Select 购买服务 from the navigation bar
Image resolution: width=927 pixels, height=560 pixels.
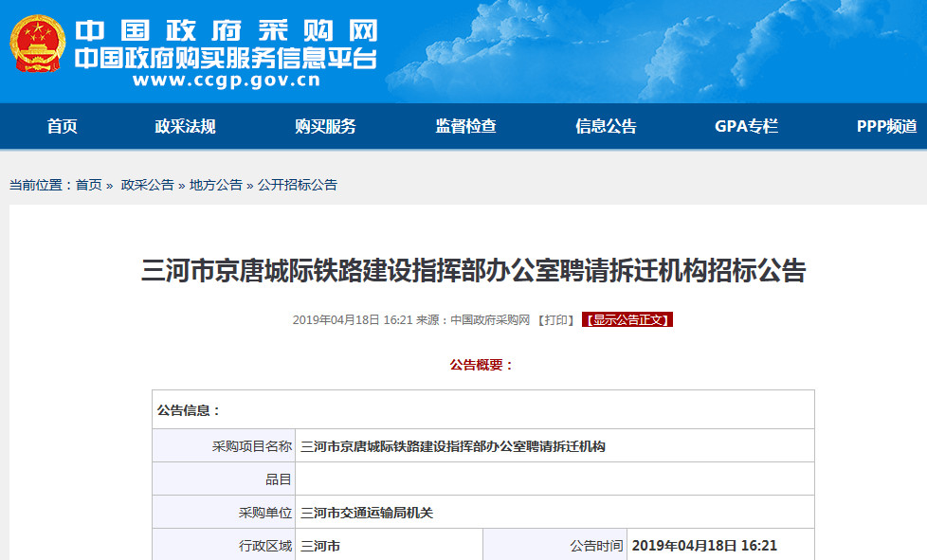[325, 126]
